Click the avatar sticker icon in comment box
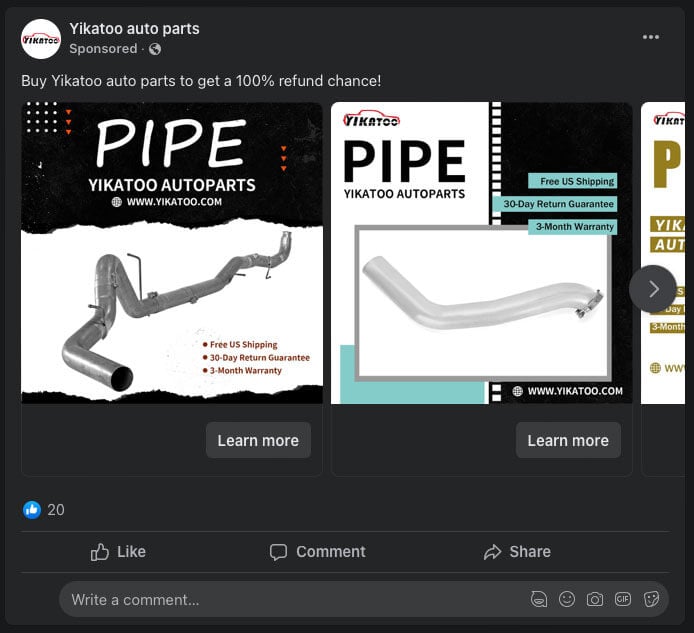This screenshot has height=633, width=694. (x=539, y=599)
